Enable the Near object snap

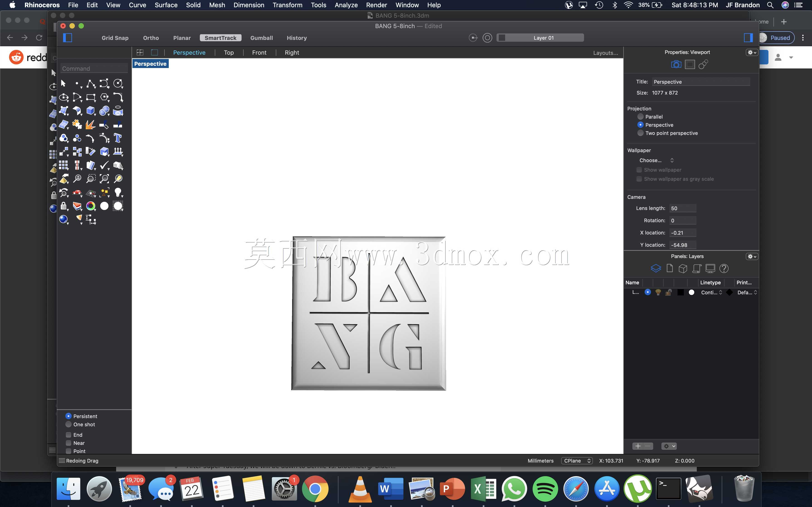point(68,443)
